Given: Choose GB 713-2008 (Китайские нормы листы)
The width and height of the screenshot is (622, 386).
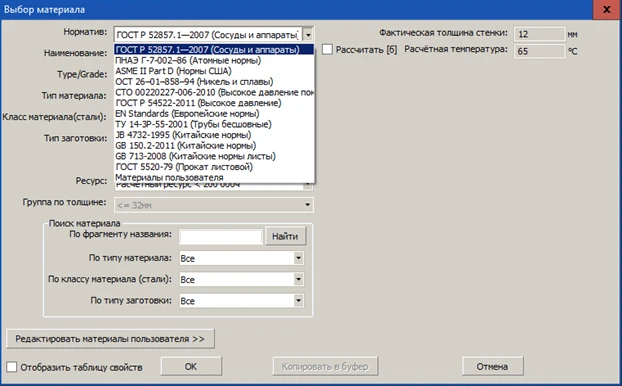Looking at the screenshot, I should (214, 156).
